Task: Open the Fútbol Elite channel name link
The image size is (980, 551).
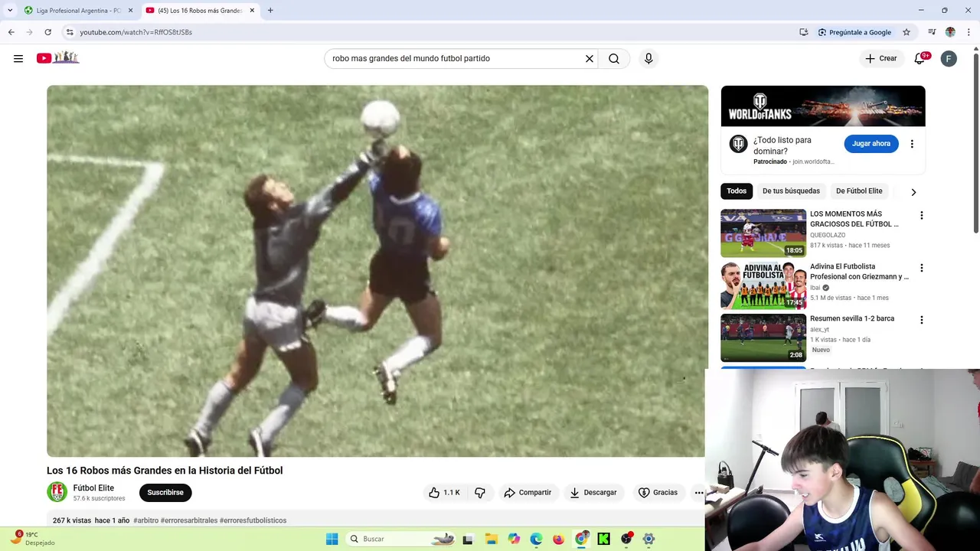Action: click(x=93, y=487)
